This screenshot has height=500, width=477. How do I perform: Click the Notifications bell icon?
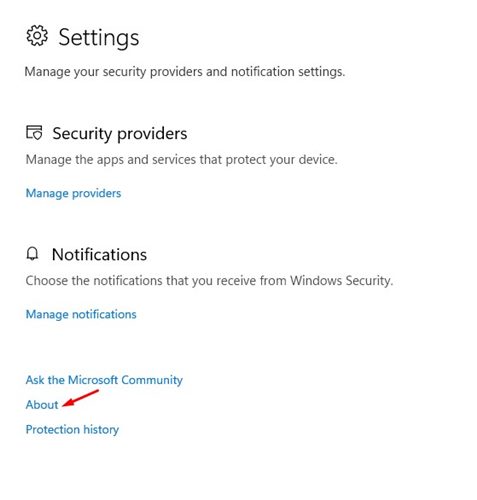click(32, 254)
